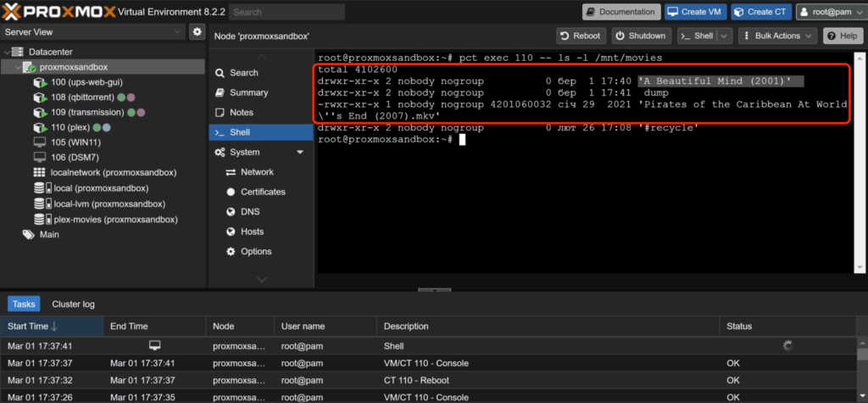Click Summary book icon

coord(220,92)
